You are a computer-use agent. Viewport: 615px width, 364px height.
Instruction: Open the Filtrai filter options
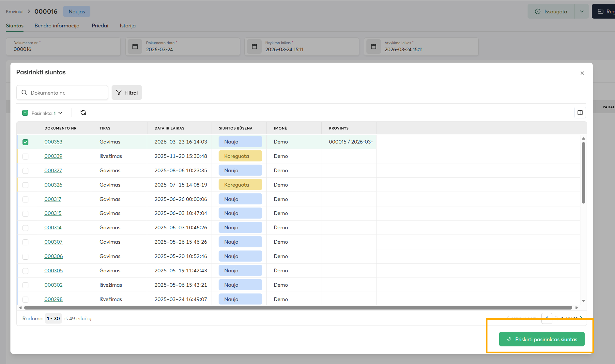click(x=127, y=93)
